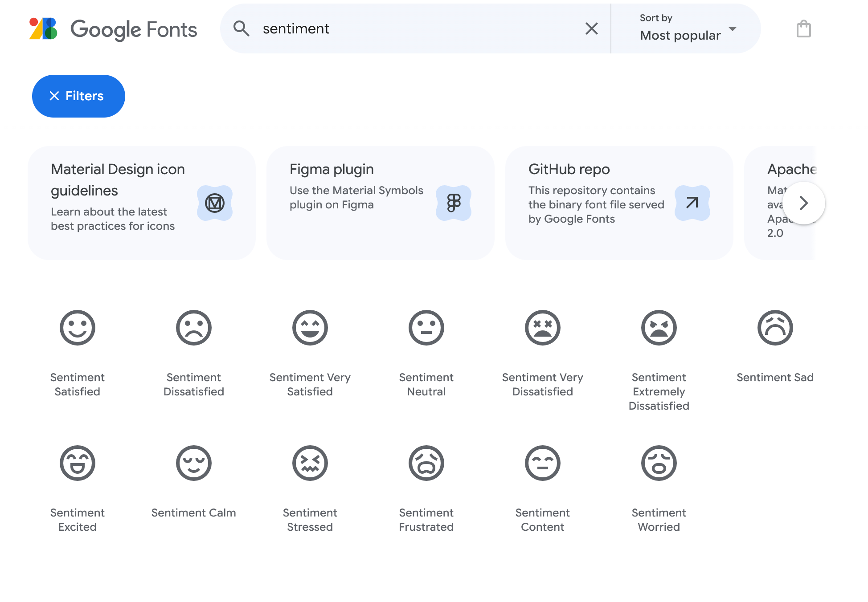Select the Sentiment Dissatisfied icon
Screen dimensions: 868x602
coord(194,328)
